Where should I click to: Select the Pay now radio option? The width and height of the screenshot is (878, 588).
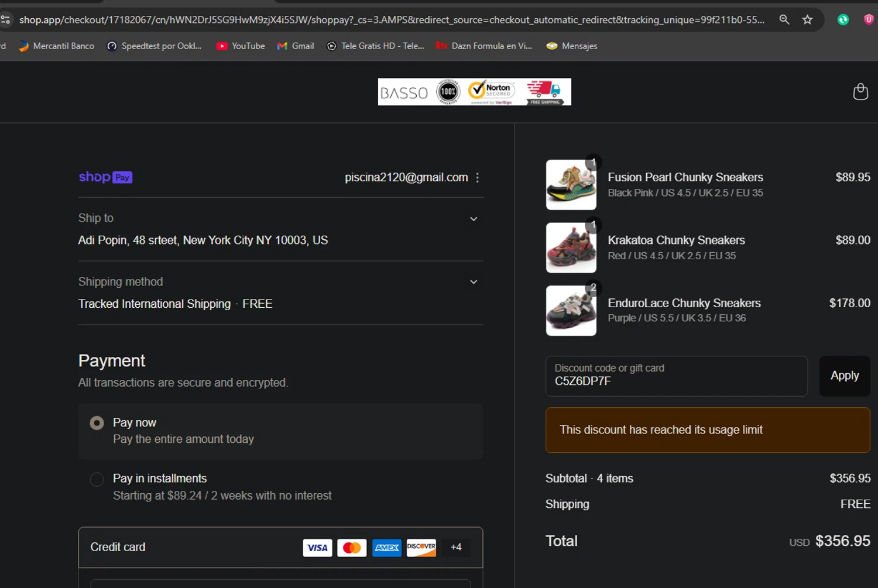click(x=97, y=423)
